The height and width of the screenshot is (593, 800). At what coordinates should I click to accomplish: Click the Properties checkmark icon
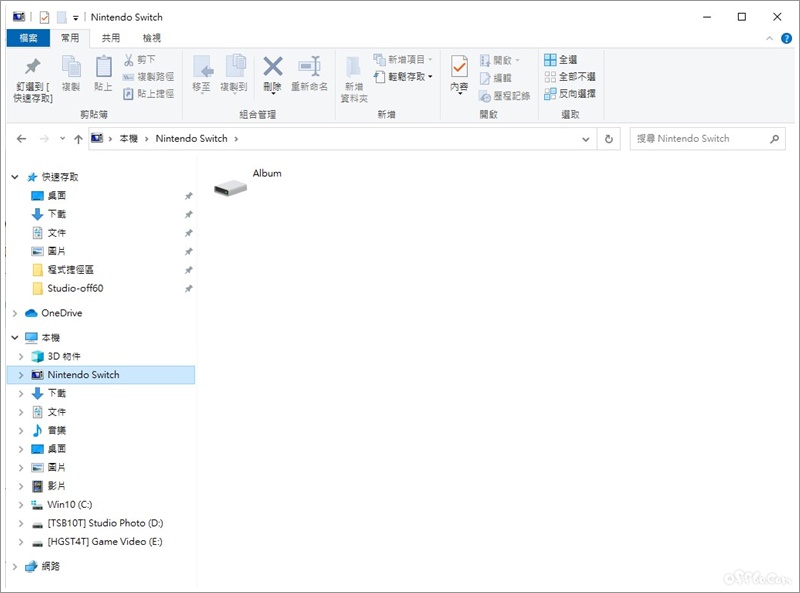click(x=459, y=67)
